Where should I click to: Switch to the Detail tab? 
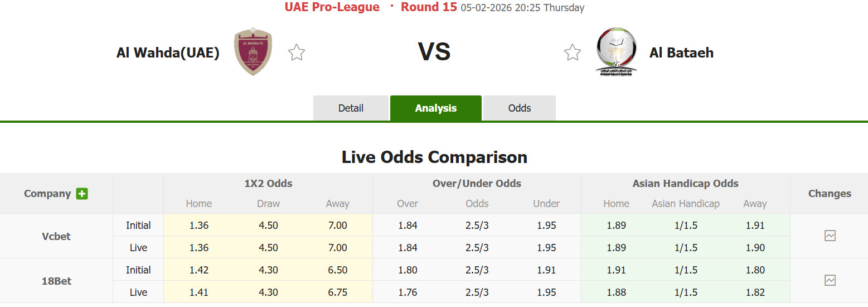coord(351,108)
